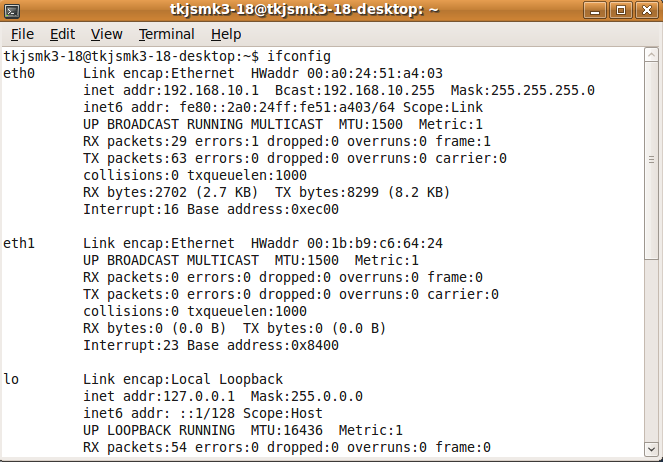The height and width of the screenshot is (462, 663).
Task: Click the eth1 interface name
Action: click(x=20, y=243)
